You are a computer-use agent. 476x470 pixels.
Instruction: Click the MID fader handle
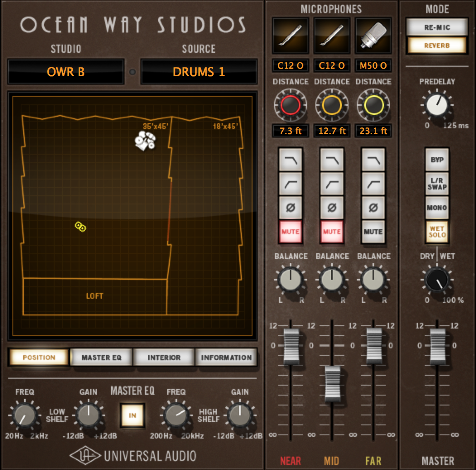point(333,384)
